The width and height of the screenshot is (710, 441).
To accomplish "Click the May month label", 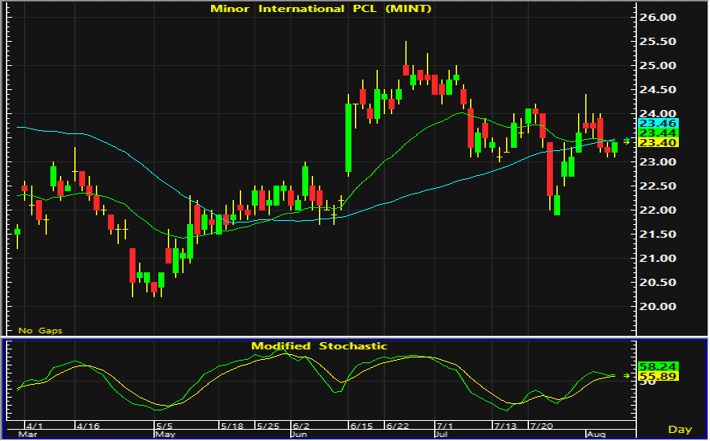I will click(x=165, y=435).
